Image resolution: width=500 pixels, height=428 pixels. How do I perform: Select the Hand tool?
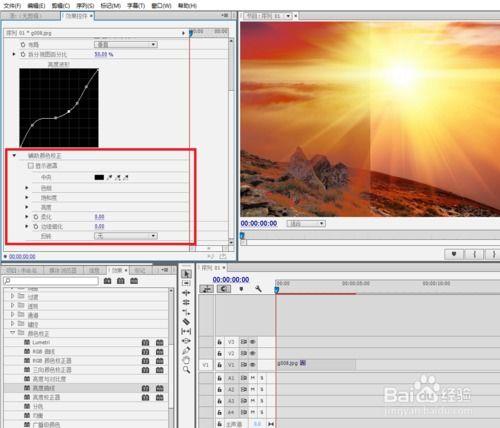(x=186, y=360)
